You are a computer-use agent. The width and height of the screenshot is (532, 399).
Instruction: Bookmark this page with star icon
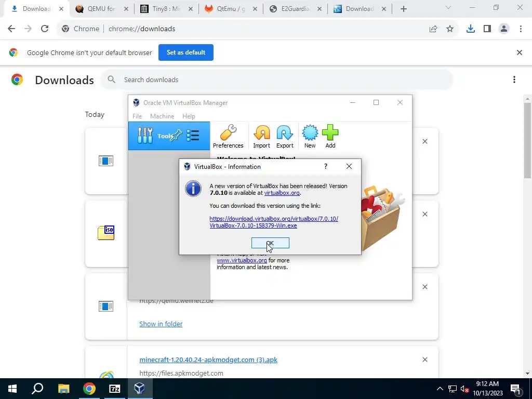tap(450, 29)
